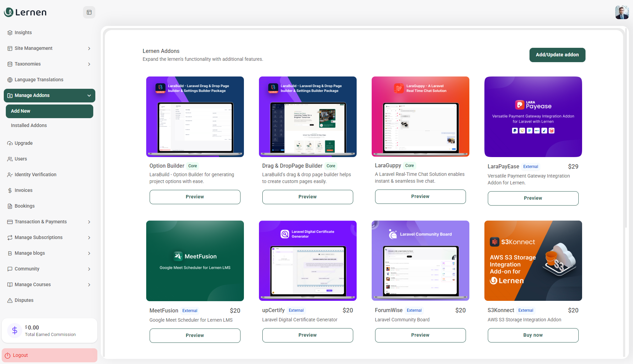Click the MeetFusion addon thumbnail
633x364 pixels.
195,261
